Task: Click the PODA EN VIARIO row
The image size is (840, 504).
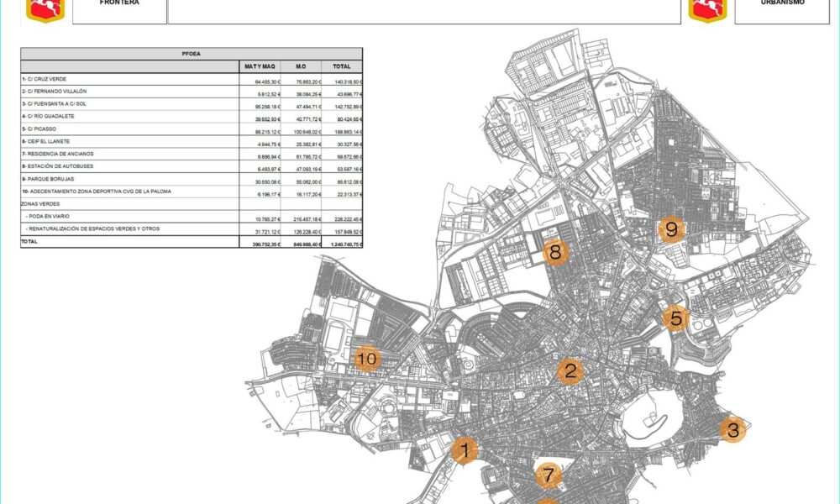Action: pyautogui.click(x=192, y=217)
